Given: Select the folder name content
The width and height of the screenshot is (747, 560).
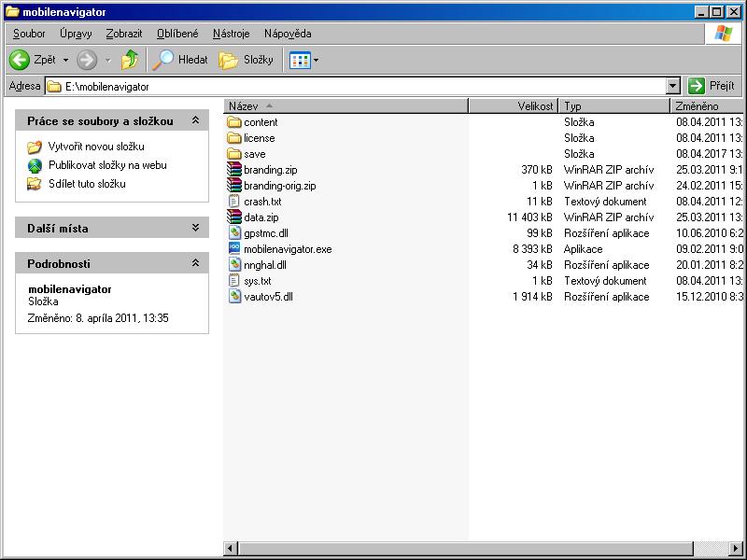Looking at the screenshot, I should click(x=261, y=122).
